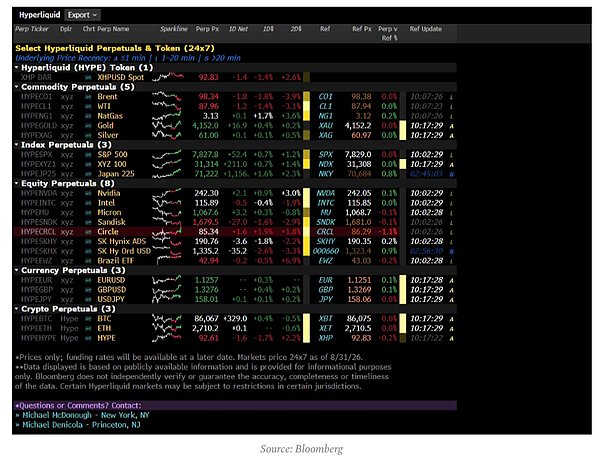The height and width of the screenshot is (459, 600).
Task: Open chart icon for Circle row
Action: coord(88,232)
